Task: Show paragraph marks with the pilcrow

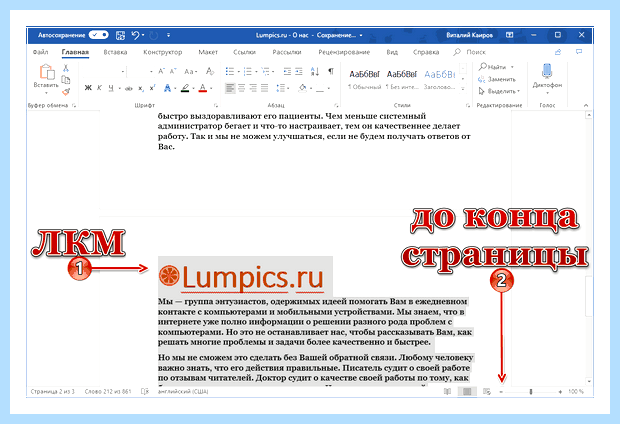Action: coord(331,71)
